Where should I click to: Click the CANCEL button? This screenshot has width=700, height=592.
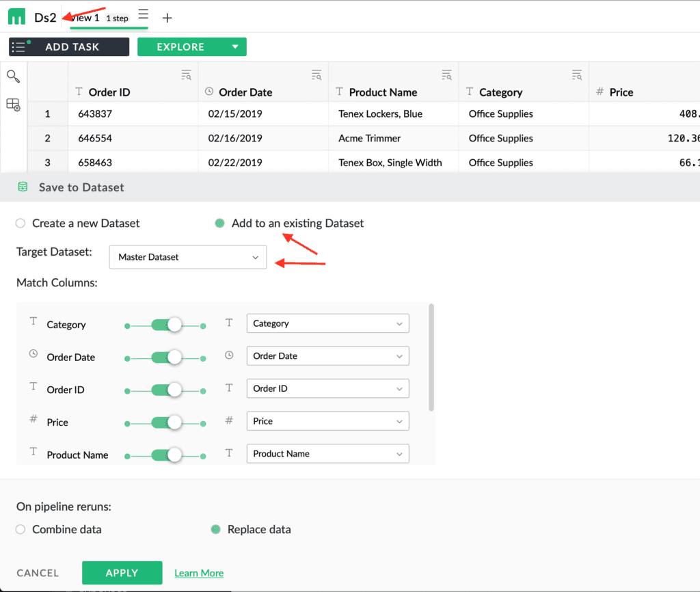point(38,573)
